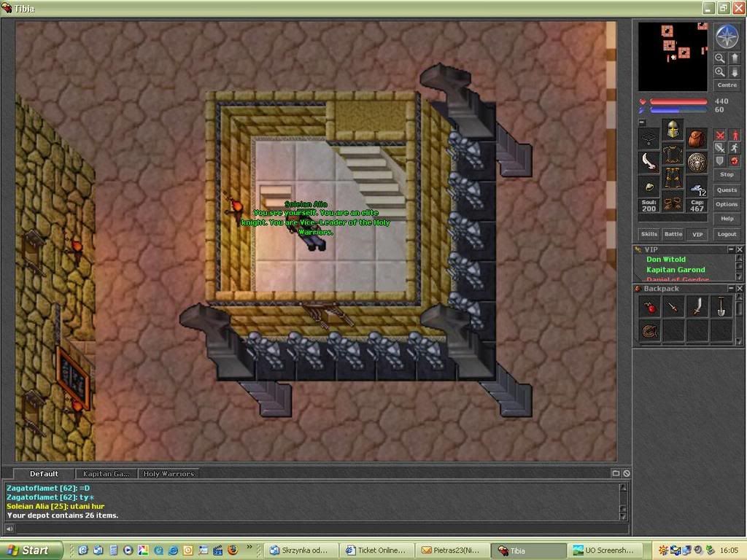The image size is (747, 560).
Task: Open new chat channel button
Action: (616, 473)
